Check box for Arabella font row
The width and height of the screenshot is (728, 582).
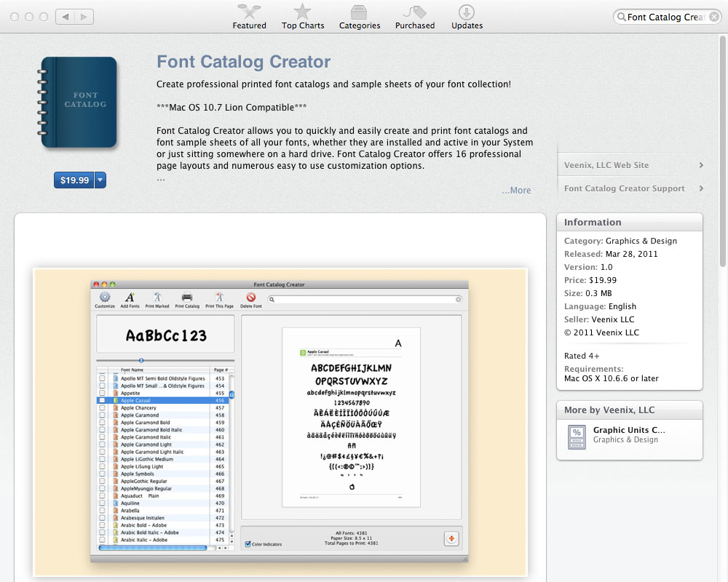click(102, 511)
